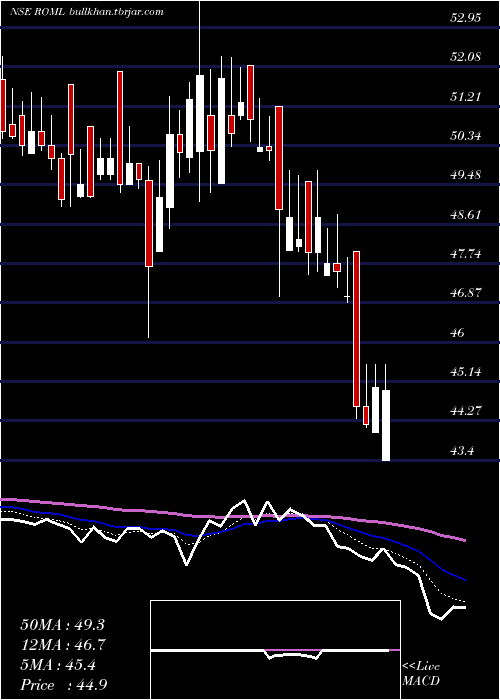Viewport: 500px width, 700px height.
Task: Click the 45.14 price axis label
Action: pos(466,371)
